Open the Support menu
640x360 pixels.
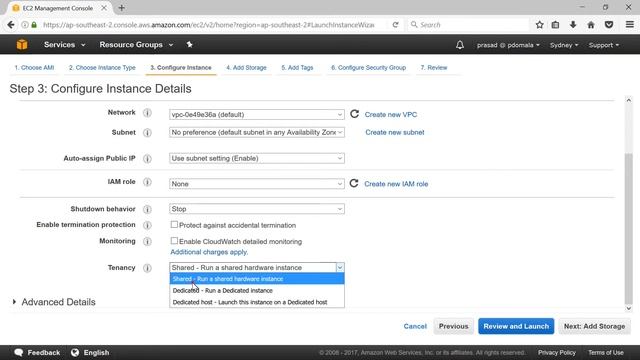point(604,45)
